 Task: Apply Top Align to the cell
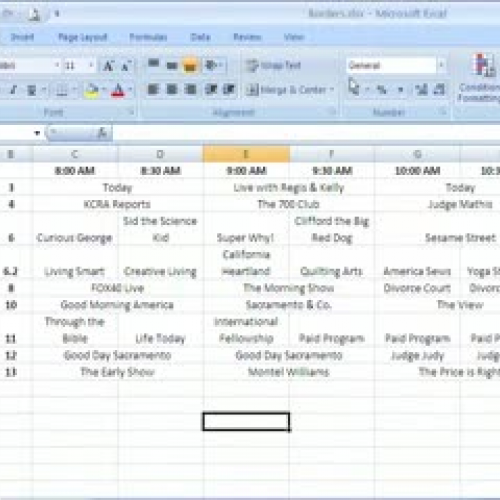153,65
